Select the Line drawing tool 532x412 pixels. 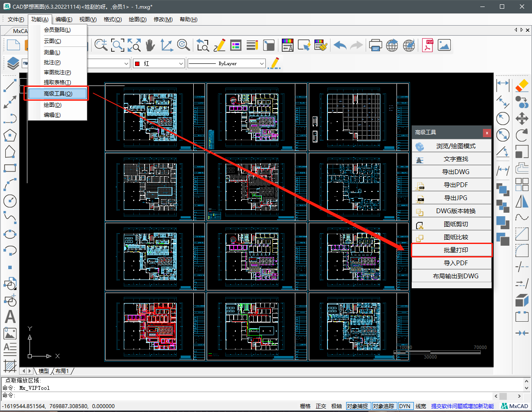(x=10, y=86)
